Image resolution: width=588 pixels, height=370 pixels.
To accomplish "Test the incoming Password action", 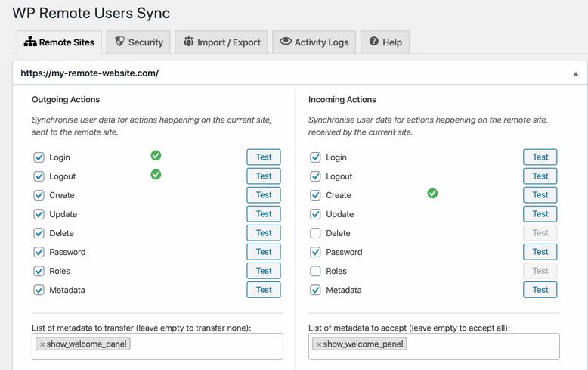I will click(540, 252).
